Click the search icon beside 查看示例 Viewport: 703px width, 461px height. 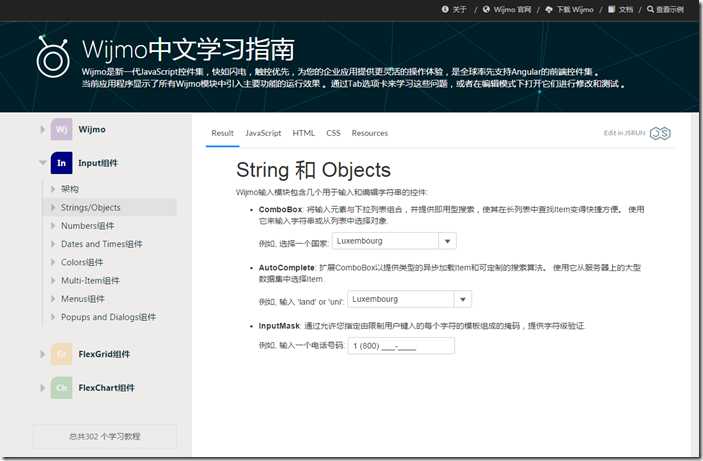click(651, 9)
